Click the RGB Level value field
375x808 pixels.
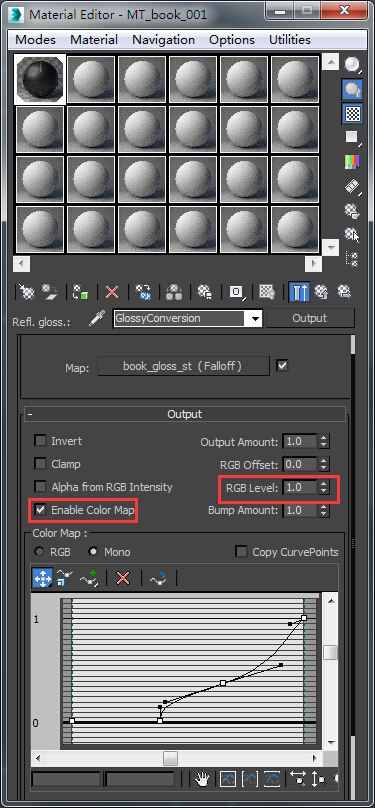(300, 487)
